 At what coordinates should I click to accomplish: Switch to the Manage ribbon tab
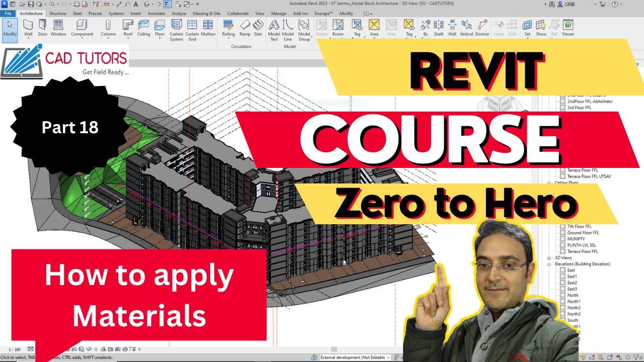[x=278, y=14]
